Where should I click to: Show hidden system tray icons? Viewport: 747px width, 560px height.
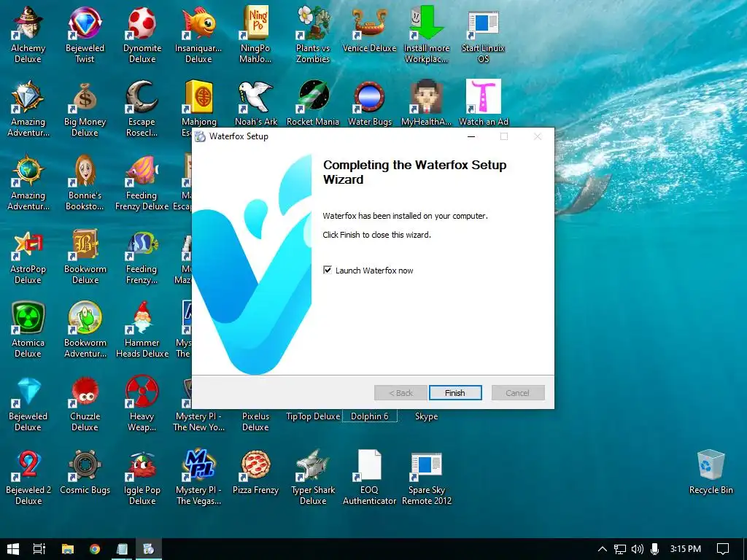pyautogui.click(x=602, y=549)
